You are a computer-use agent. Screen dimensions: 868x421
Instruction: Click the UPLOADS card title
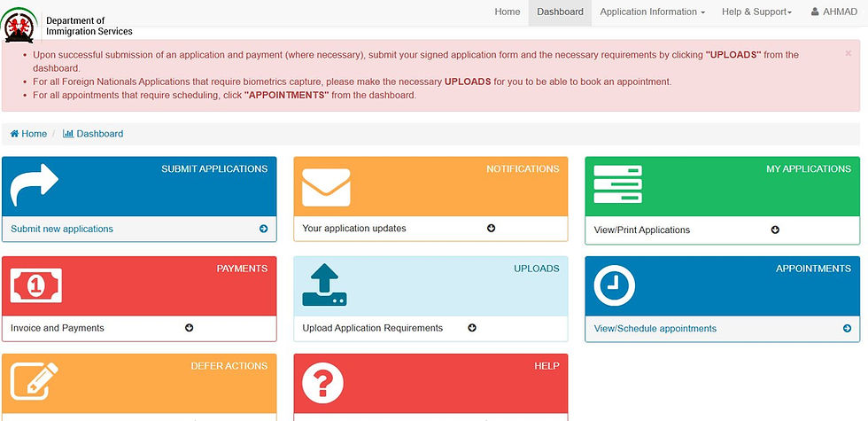(537, 269)
